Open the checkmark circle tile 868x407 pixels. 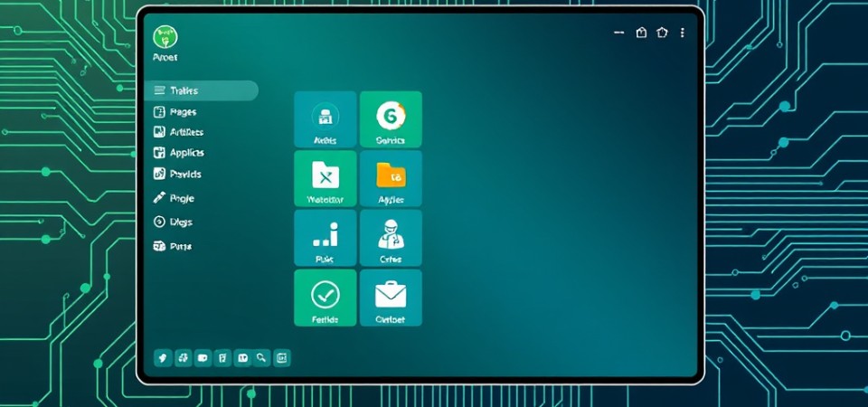[325, 297]
